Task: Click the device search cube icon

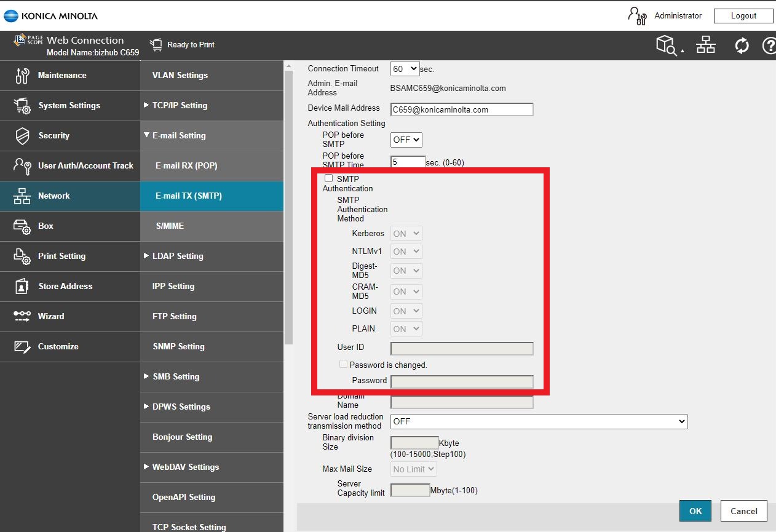Action: pyautogui.click(x=667, y=45)
